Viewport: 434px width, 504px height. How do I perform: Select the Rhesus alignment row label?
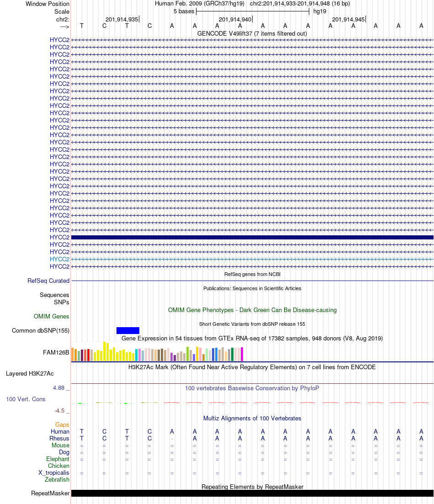click(59, 438)
